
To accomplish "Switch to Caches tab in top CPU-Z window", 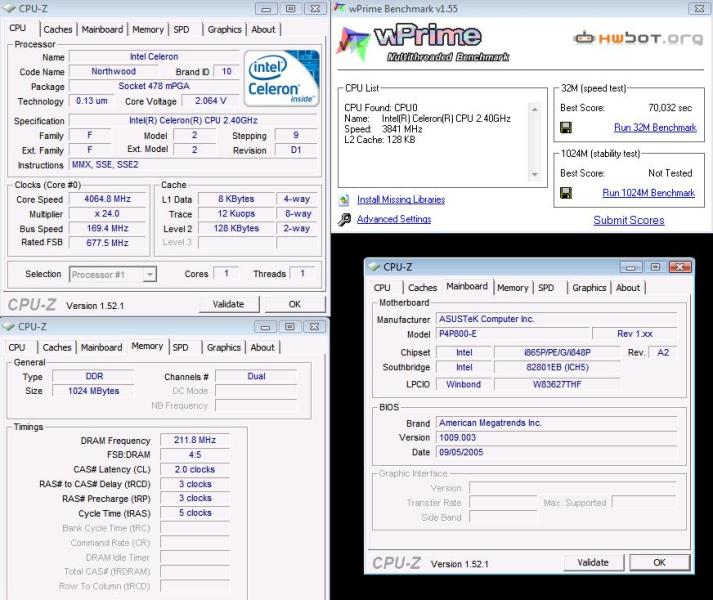I will pyautogui.click(x=58, y=30).
